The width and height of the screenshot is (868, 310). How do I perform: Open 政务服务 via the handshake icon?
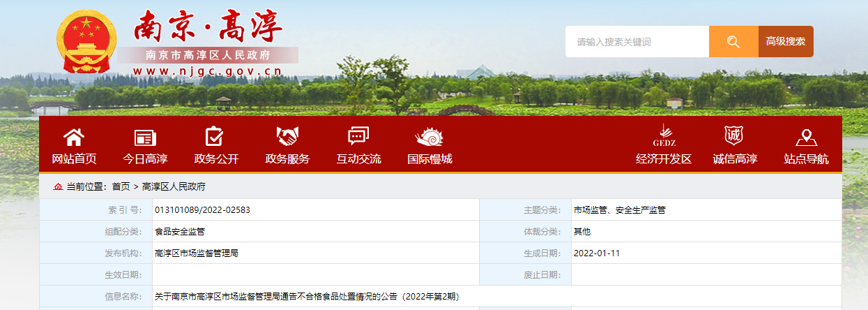click(287, 137)
